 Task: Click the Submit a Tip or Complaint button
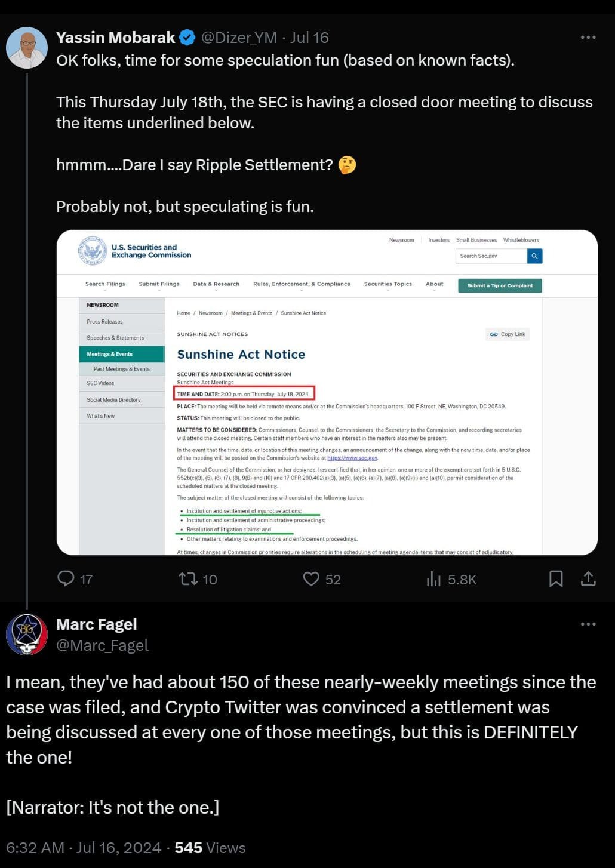point(500,285)
